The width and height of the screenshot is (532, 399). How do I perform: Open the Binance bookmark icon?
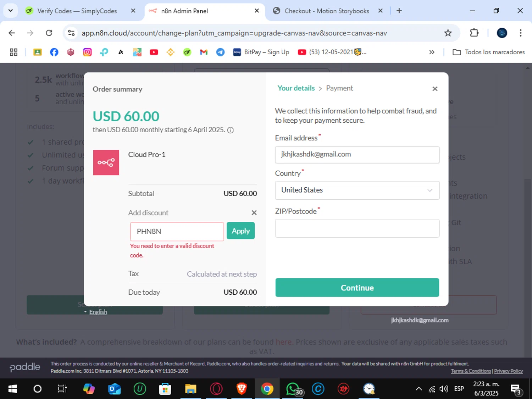coord(171,52)
